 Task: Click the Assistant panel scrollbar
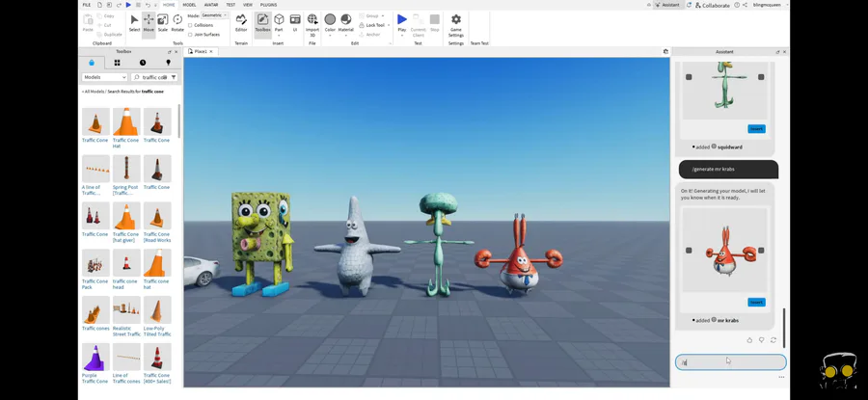[x=784, y=328]
